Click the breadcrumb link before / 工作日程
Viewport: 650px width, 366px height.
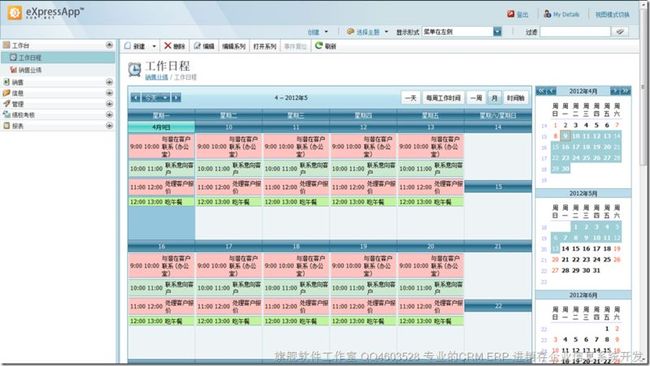pyautogui.click(x=156, y=77)
